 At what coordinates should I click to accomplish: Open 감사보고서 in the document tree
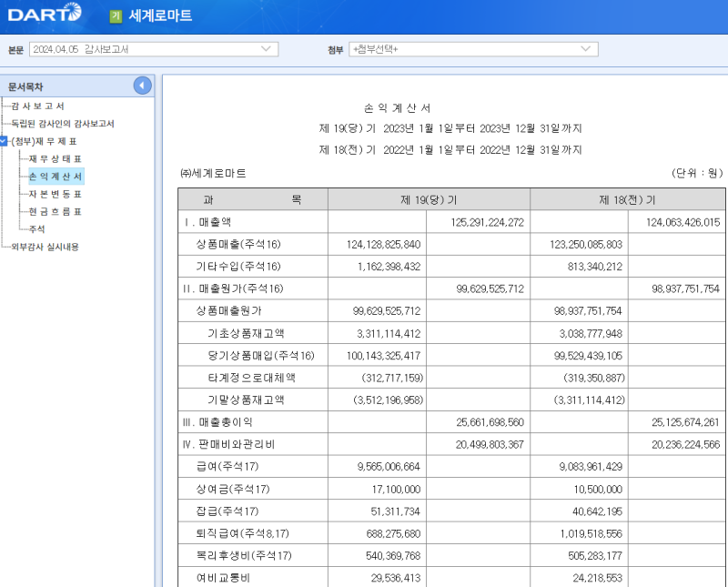(37, 106)
